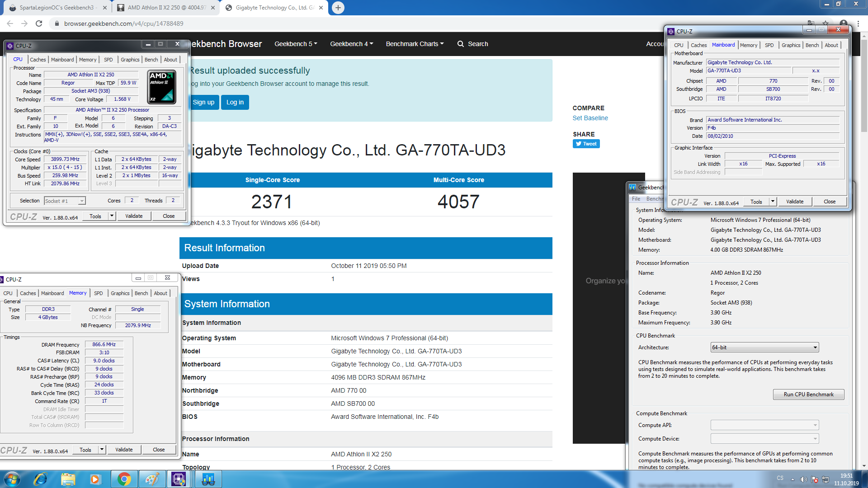The width and height of the screenshot is (868, 488).
Task: Open Tools dropdown arrow in Mainboard CPU-Z window
Action: coord(773,202)
